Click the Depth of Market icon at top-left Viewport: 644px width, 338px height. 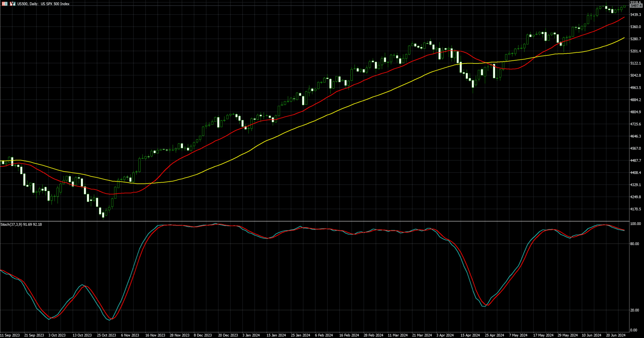[x=5, y=4]
